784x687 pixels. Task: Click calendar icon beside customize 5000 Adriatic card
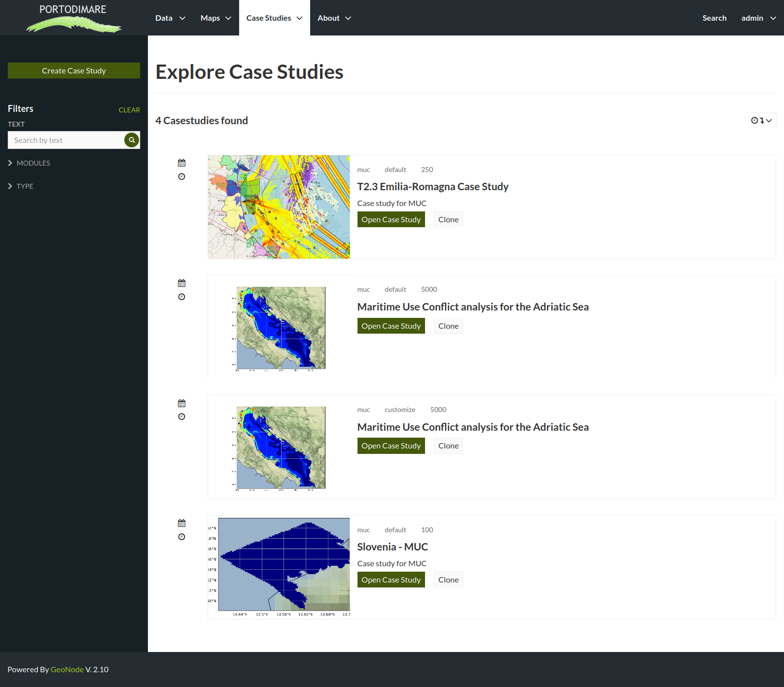click(x=181, y=403)
